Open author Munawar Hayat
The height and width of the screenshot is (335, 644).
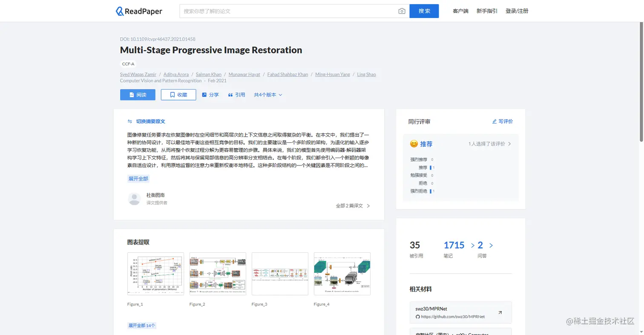pos(244,75)
